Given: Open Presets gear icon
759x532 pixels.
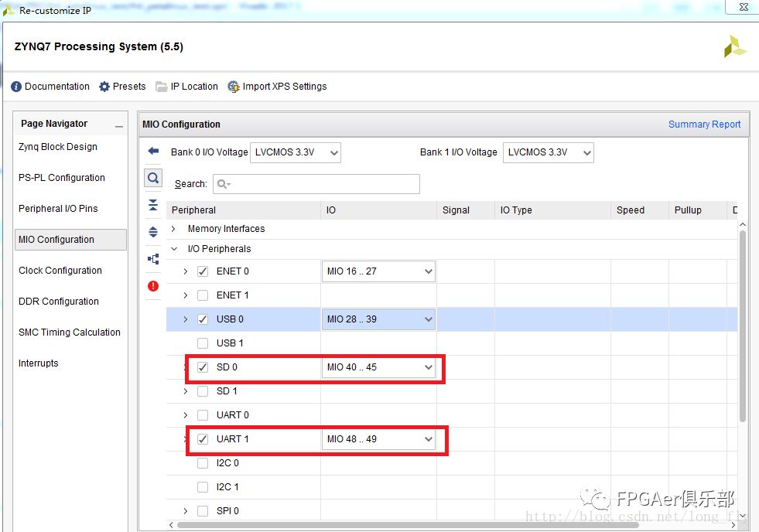Looking at the screenshot, I should tap(104, 87).
